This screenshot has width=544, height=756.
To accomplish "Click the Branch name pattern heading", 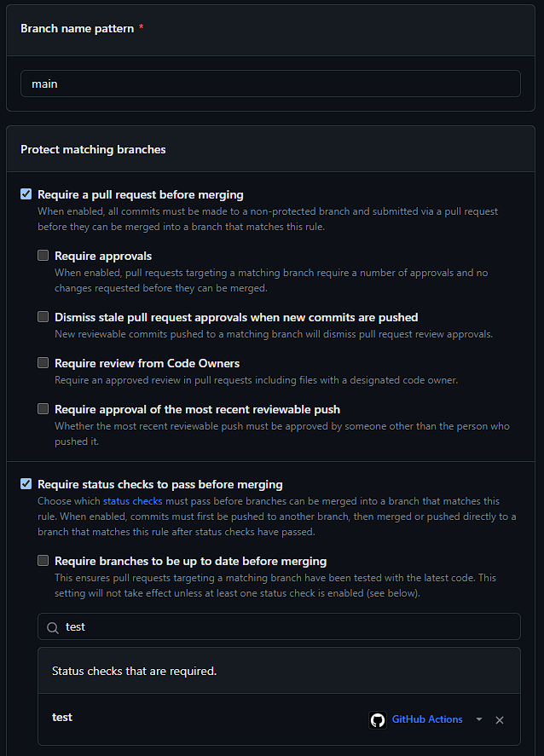I will 77,28.
